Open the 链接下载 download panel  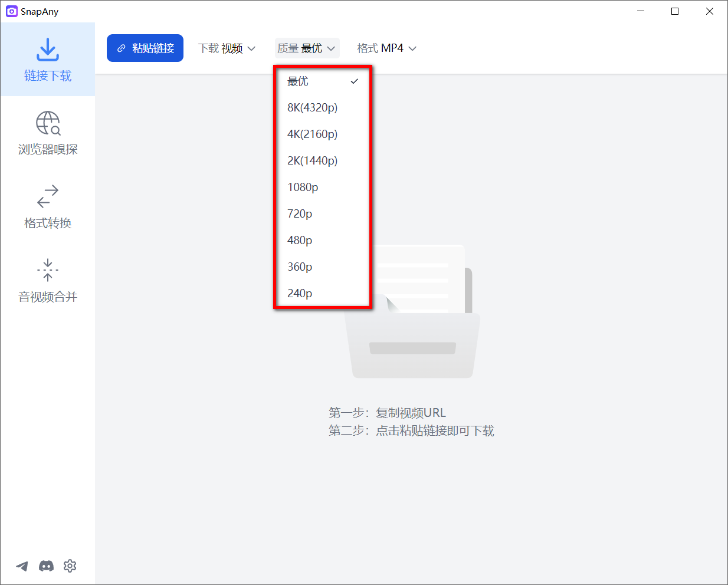47,59
